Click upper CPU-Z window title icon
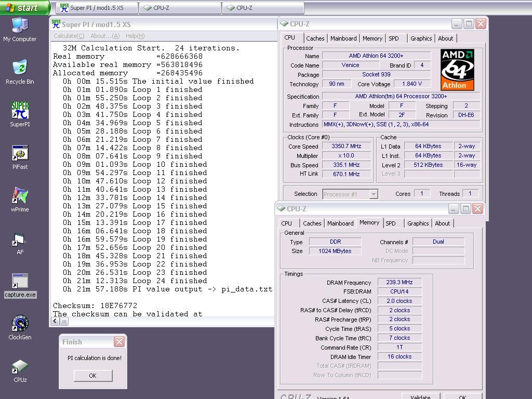Image resolution: width=532 pixels, height=399 pixels. [x=284, y=24]
